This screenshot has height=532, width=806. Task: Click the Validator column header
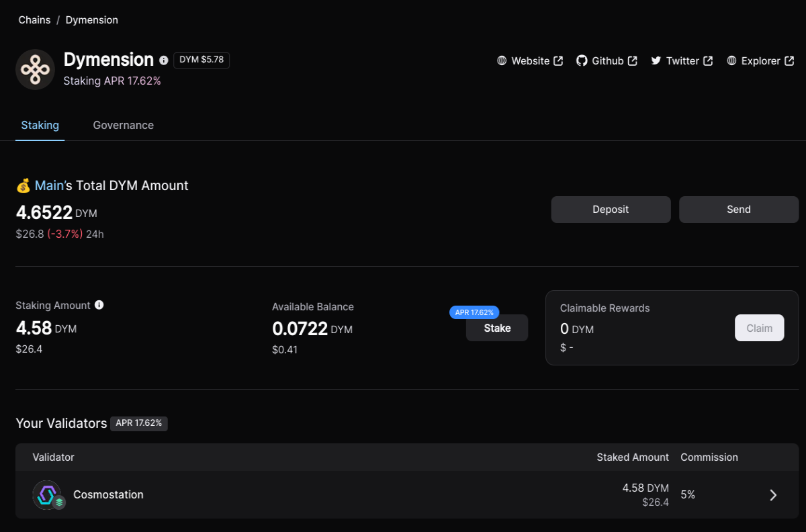point(53,457)
